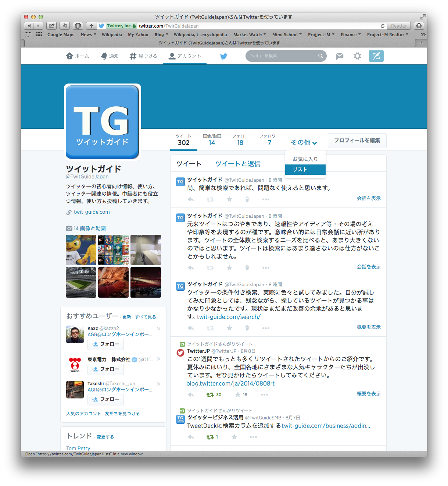Open the Wikipedia bookmark

click(x=112, y=35)
